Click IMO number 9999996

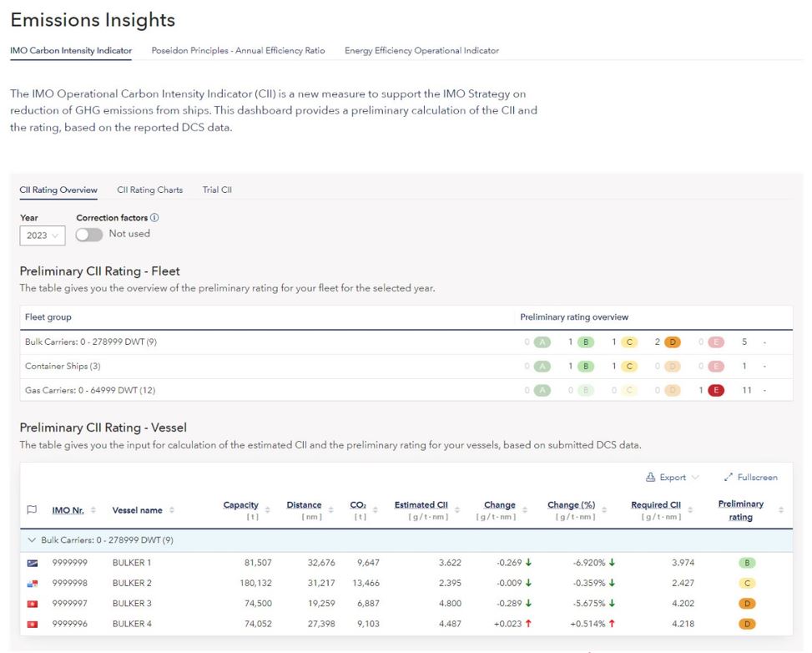click(69, 624)
